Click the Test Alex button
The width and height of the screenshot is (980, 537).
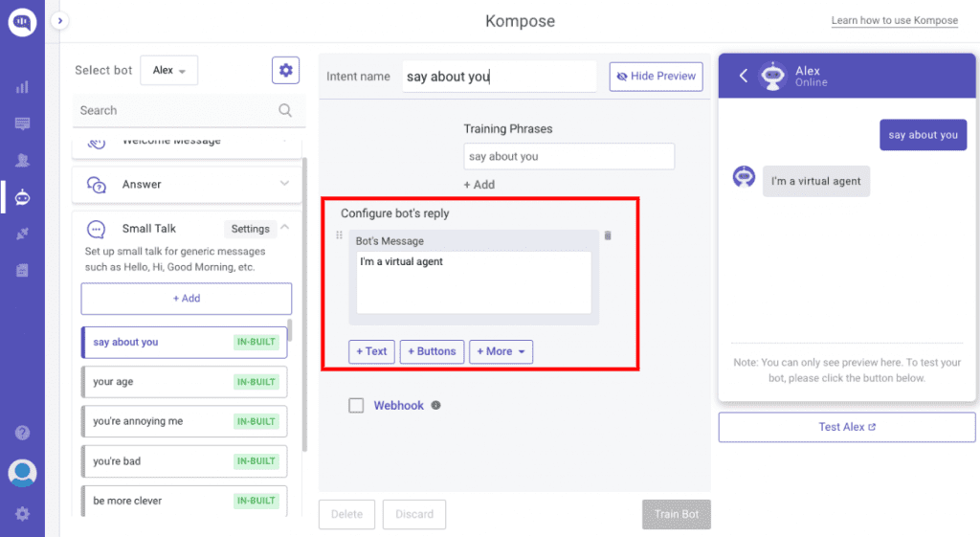coord(847,427)
